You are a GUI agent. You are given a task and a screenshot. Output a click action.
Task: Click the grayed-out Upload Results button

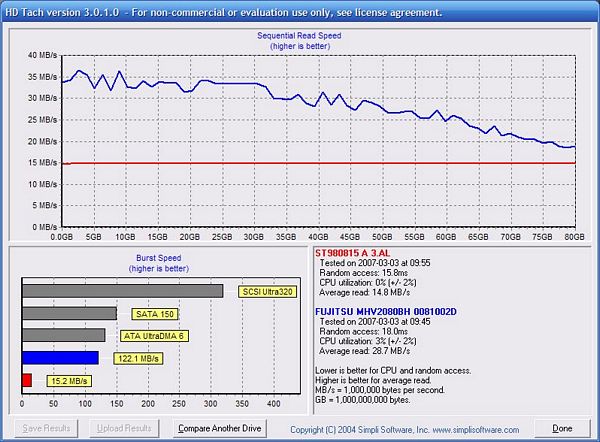tap(124, 428)
